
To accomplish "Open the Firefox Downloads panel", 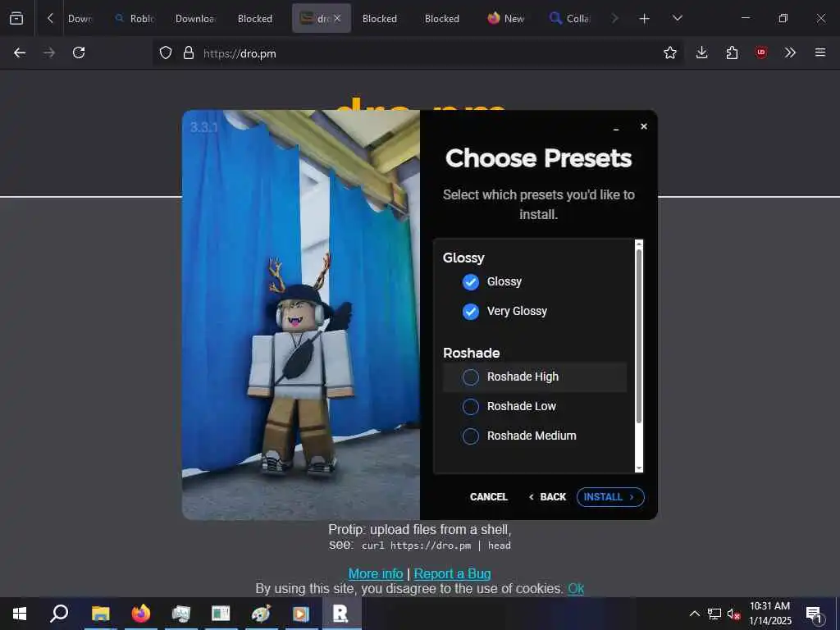I will tap(702, 52).
